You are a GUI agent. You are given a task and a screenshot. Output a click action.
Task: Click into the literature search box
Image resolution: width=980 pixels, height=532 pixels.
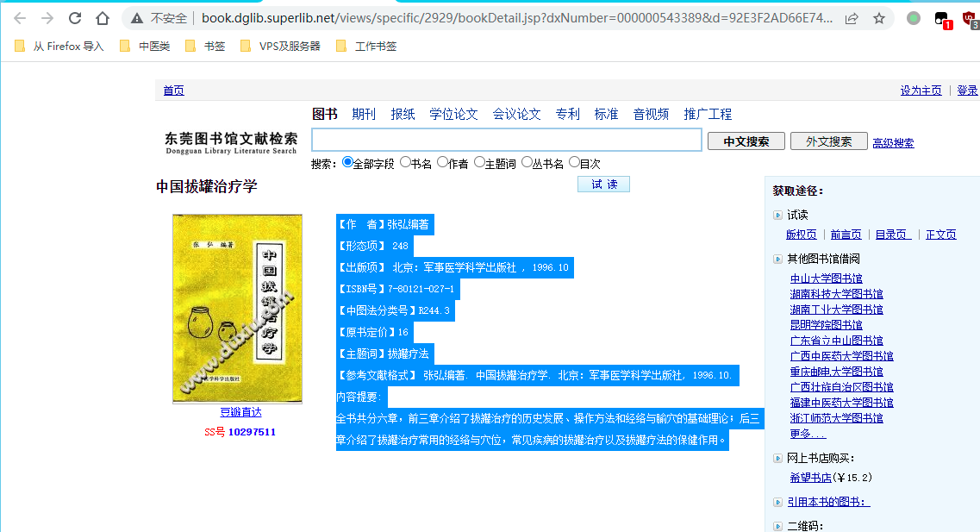pos(506,141)
